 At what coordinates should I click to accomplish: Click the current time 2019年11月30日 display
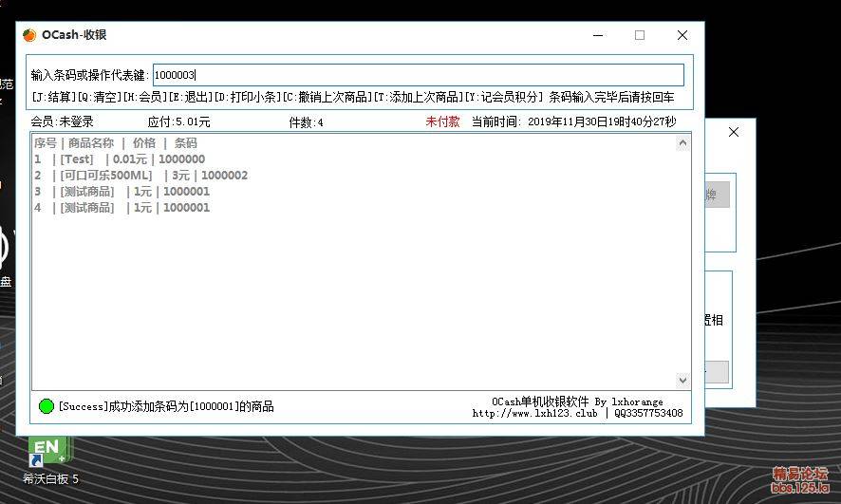point(574,121)
